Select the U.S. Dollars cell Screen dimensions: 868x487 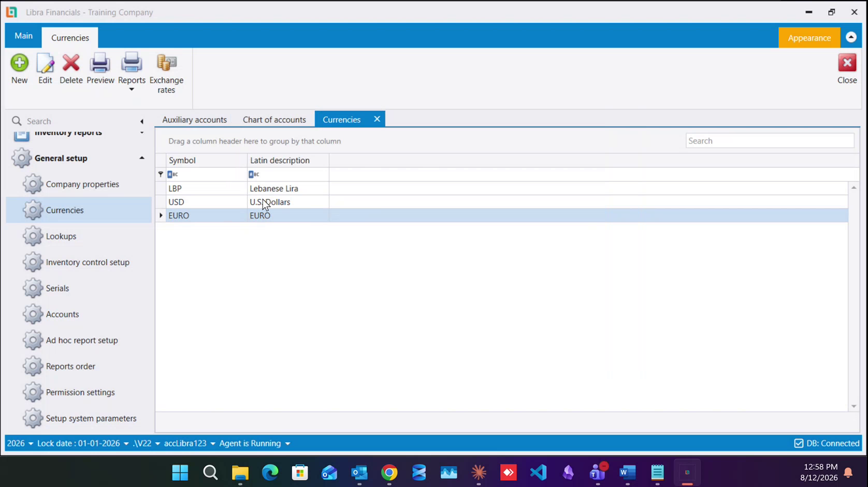pyautogui.click(x=288, y=202)
